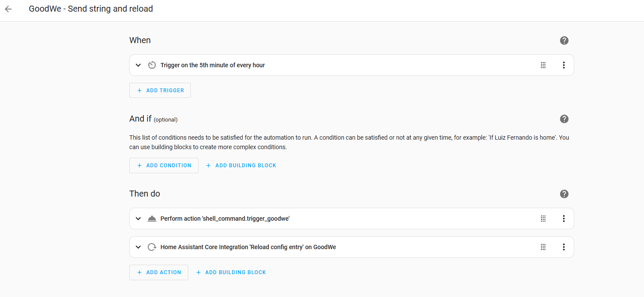
Task: Grab the drag handle of shell_command action
Action: tap(543, 219)
